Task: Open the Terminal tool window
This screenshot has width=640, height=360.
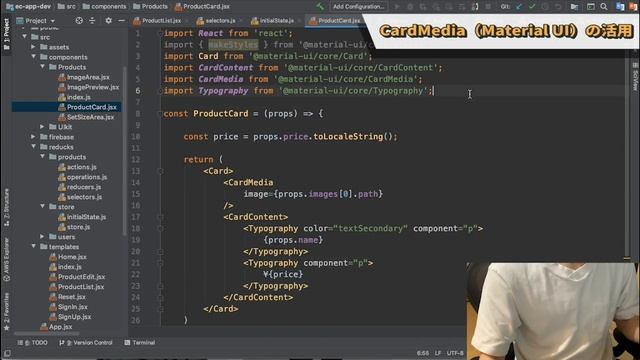Action: point(140,343)
